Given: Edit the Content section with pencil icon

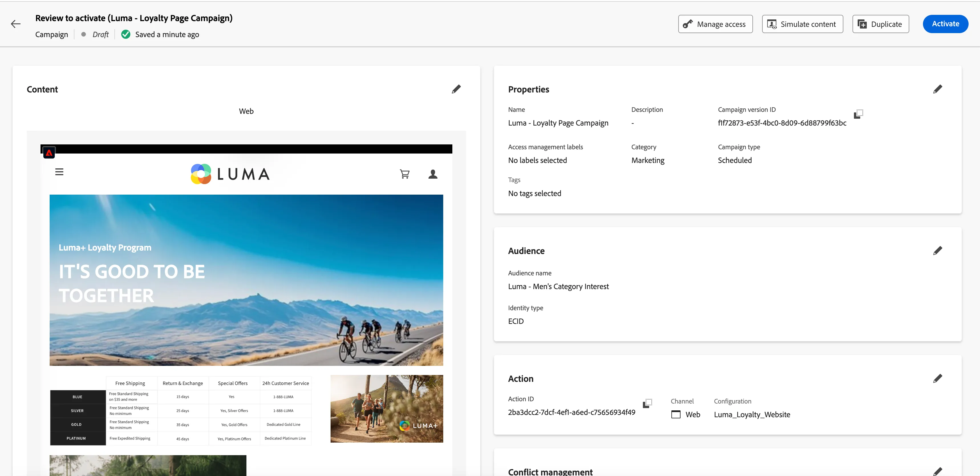Looking at the screenshot, I should (x=456, y=89).
